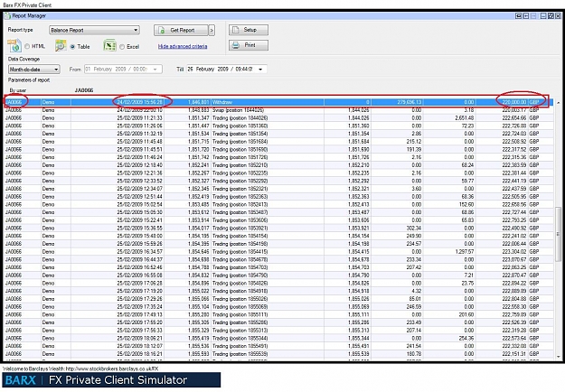Click the vertical scrollbar thumb of table
Image resolution: width=565 pixels, height=392 pixels.
tap(559, 234)
